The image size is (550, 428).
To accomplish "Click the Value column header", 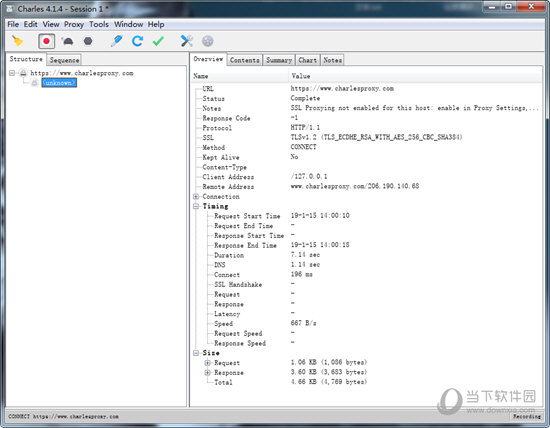I will click(416, 76).
